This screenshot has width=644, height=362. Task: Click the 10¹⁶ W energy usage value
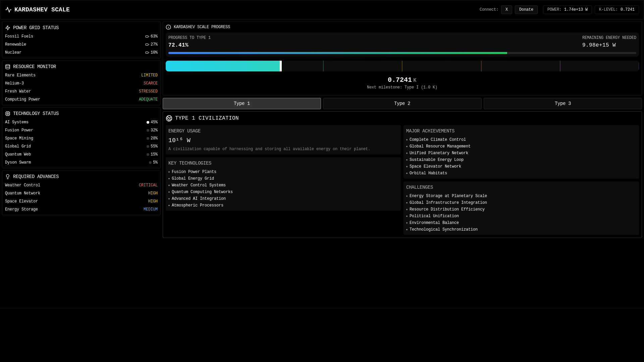179,140
